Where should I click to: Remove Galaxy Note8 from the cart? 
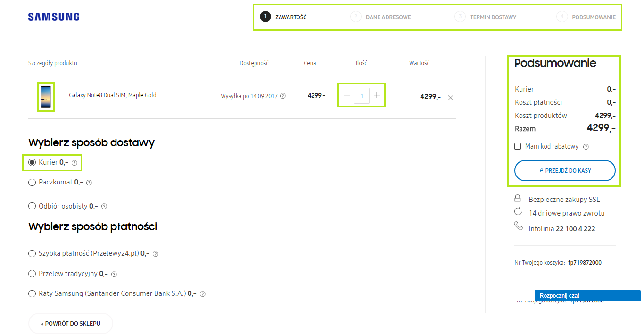(x=450, y=98)
